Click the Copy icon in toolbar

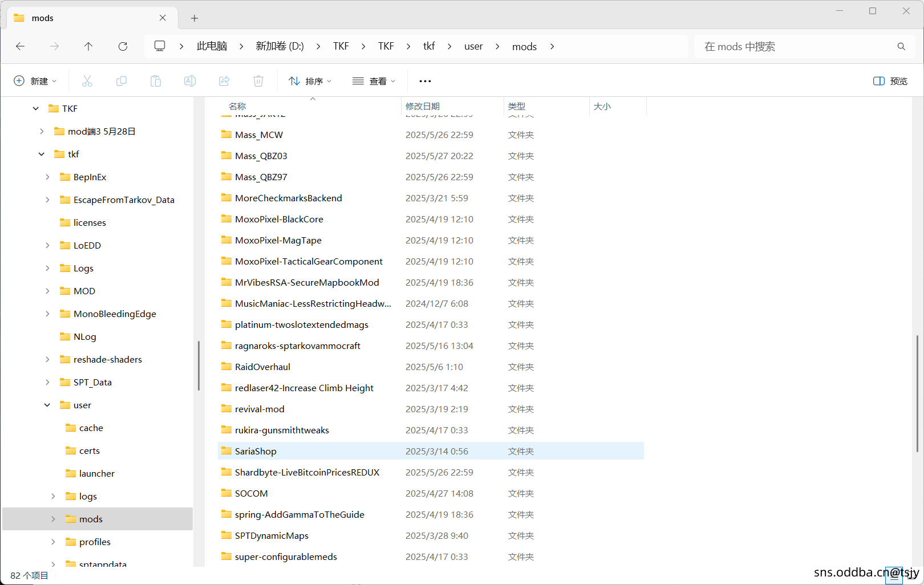click(x=121, y=81)
